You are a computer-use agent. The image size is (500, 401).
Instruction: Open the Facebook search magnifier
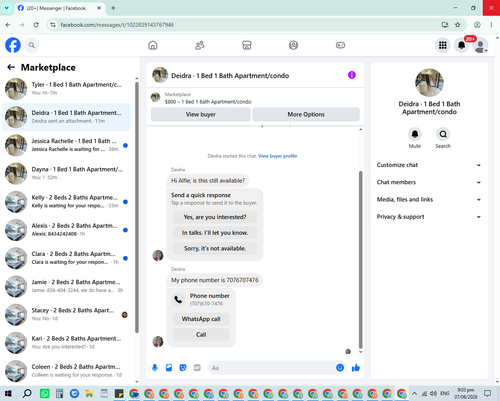tap(32, 45)
